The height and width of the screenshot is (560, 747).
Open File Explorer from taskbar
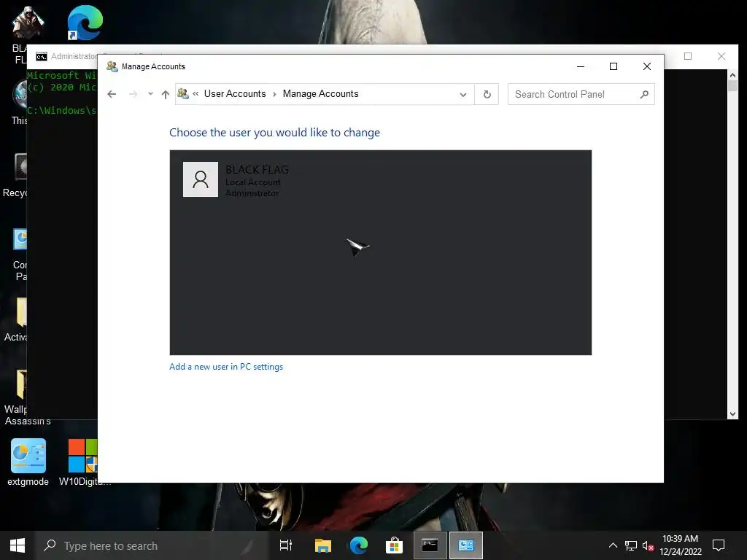pos(323,545)
